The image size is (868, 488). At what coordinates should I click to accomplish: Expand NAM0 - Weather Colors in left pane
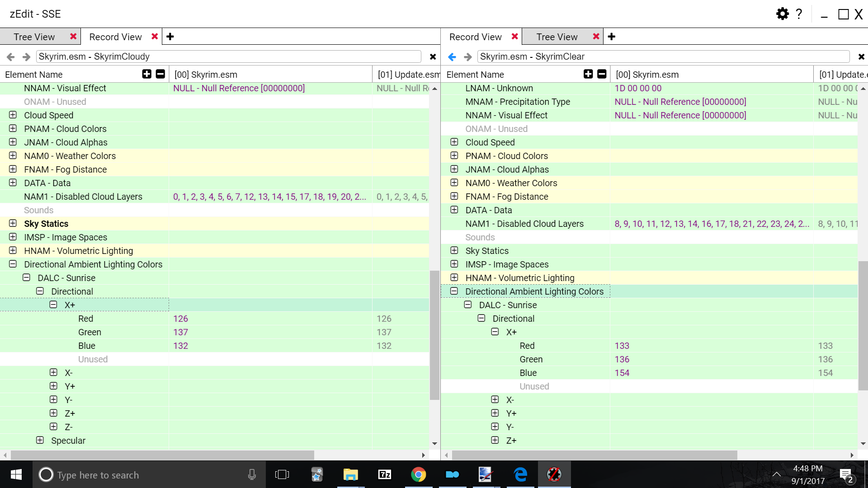pos(13,155)
